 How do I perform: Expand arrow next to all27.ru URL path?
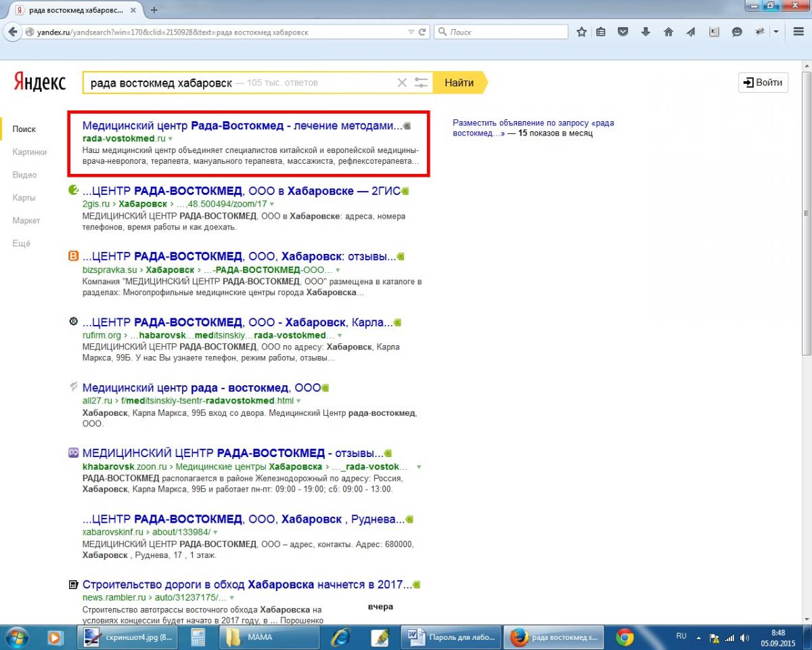298,401
